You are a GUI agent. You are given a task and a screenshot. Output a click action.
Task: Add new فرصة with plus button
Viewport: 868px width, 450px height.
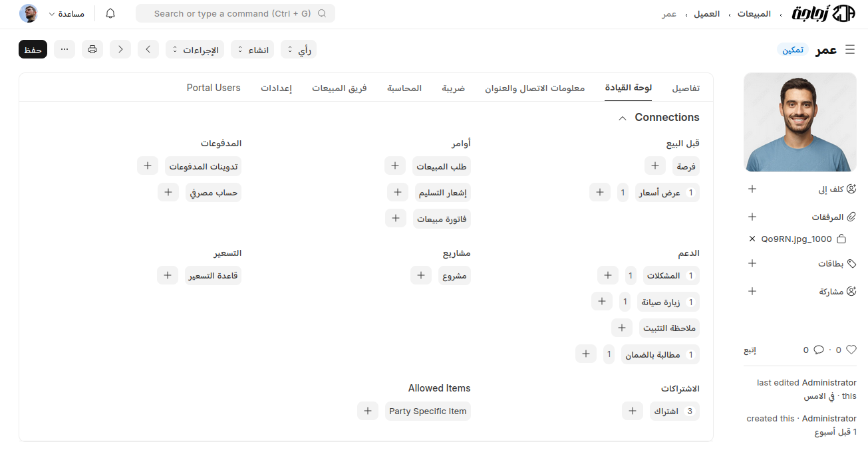coord(655,166)
